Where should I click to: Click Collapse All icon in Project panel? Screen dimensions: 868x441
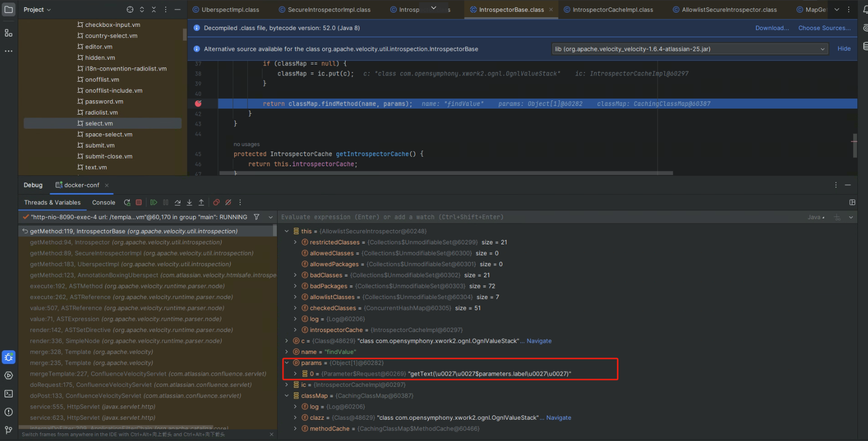154,10
